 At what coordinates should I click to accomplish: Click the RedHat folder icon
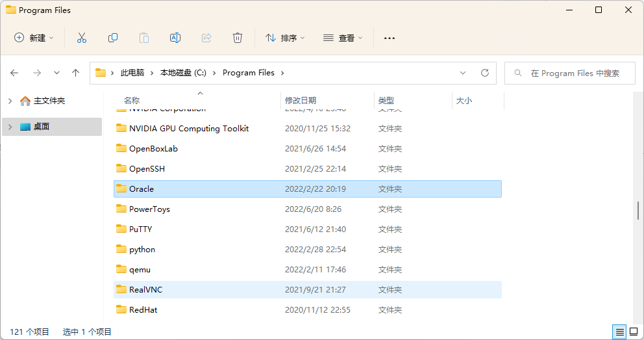coord(121,309)
